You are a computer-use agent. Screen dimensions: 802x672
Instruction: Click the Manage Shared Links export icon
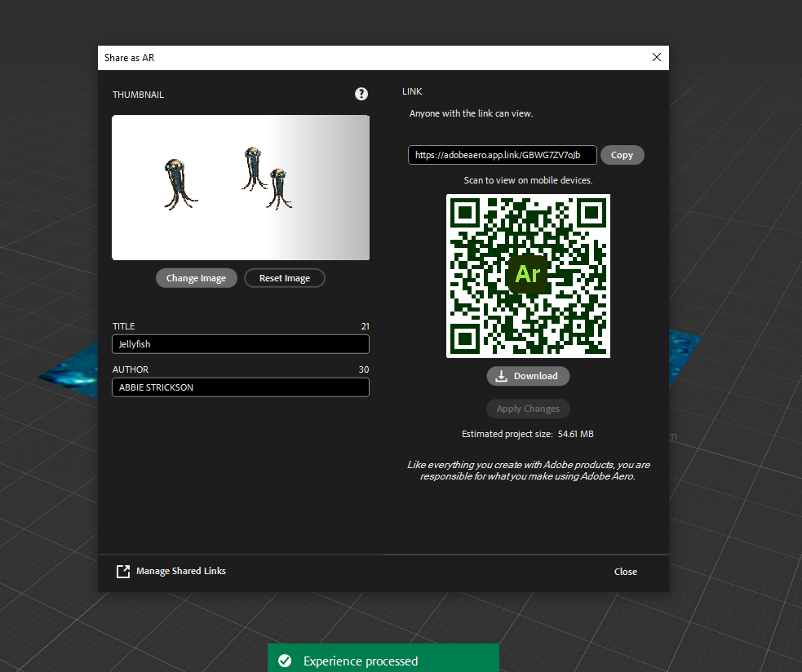pos(123,572)
